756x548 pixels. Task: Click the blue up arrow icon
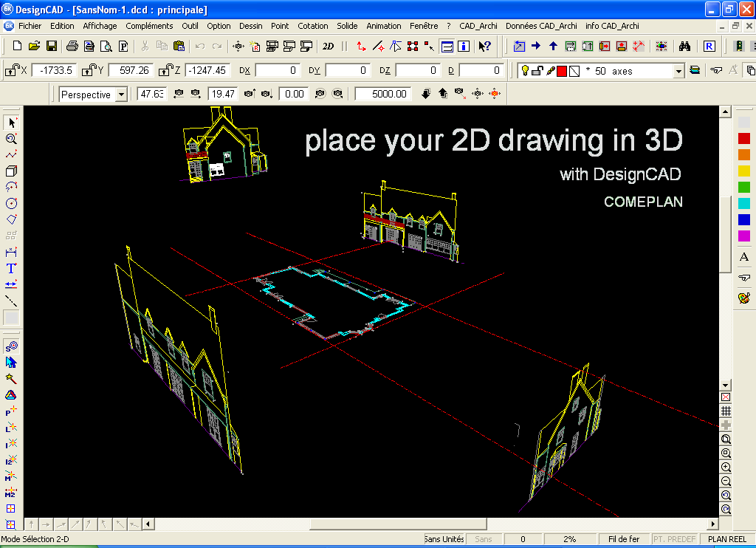(553, 46)
